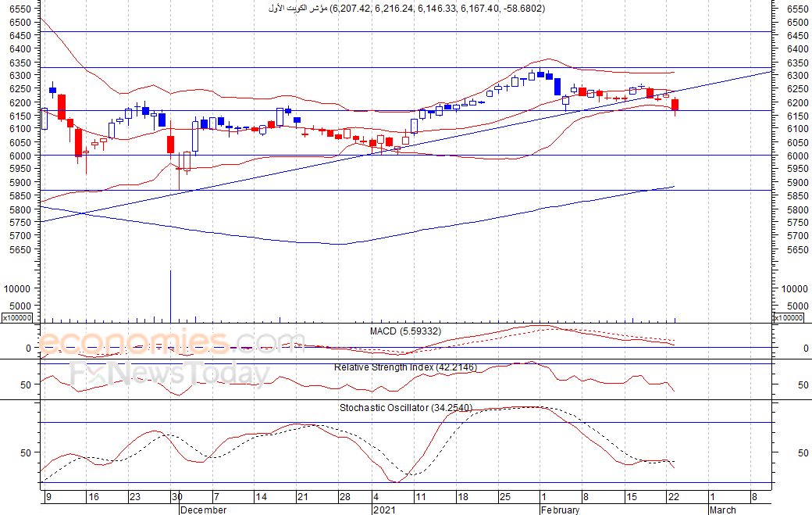Select the March month label
The image size is (812, 515).
[723, 510]
